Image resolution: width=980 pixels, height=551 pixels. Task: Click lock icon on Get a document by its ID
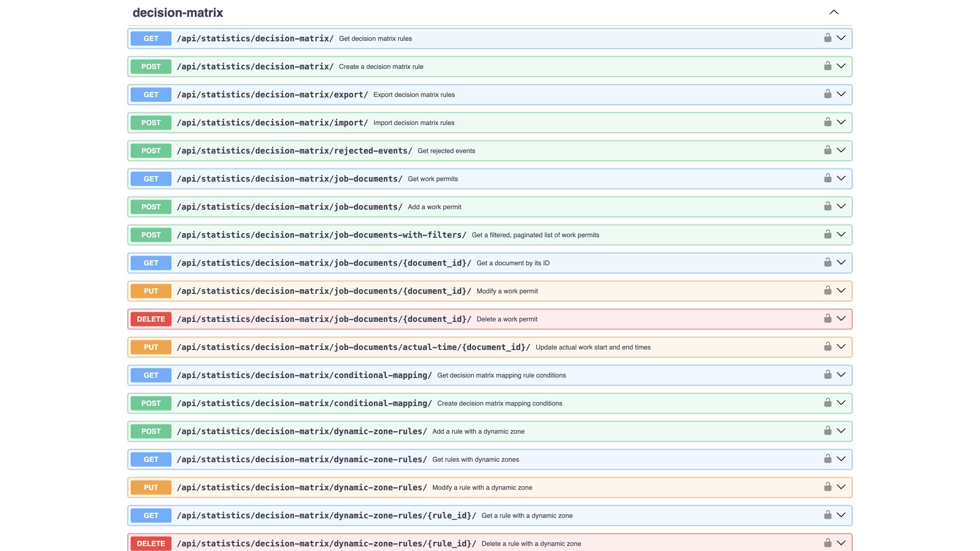coord(827,262)
